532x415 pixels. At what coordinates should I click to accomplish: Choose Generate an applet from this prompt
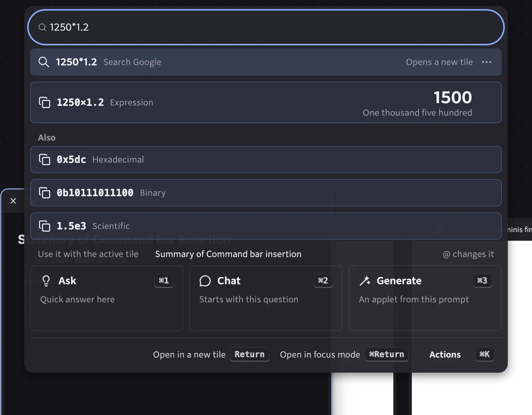425,298
